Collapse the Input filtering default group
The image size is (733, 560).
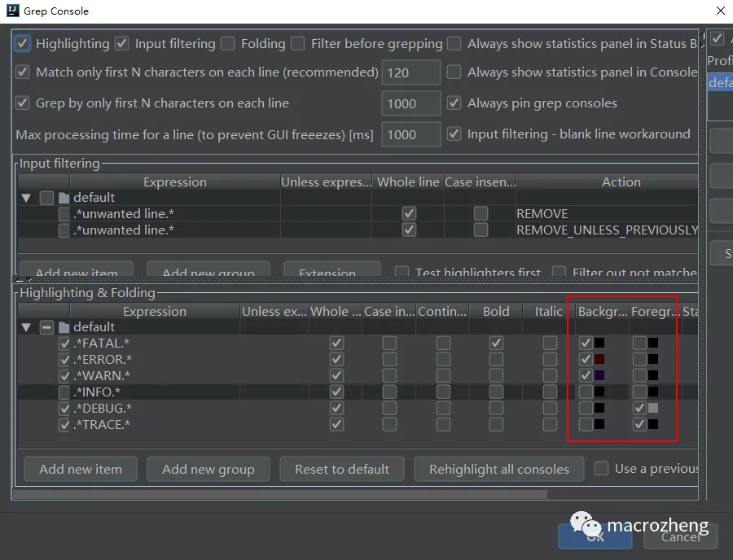[x=26, y=198]
